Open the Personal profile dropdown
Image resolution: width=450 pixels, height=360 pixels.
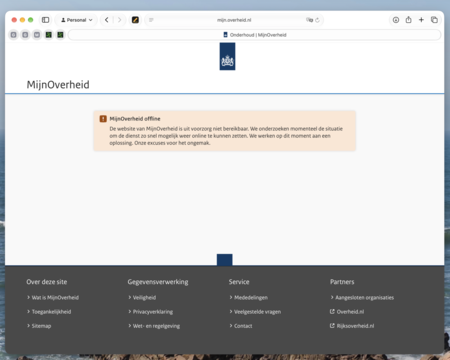coord(77,20)
